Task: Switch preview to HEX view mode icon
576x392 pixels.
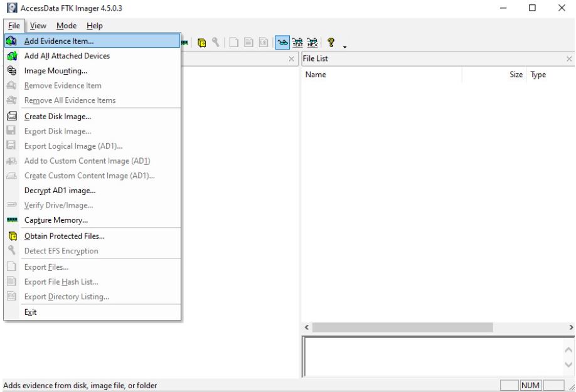Action: point(312,43)
